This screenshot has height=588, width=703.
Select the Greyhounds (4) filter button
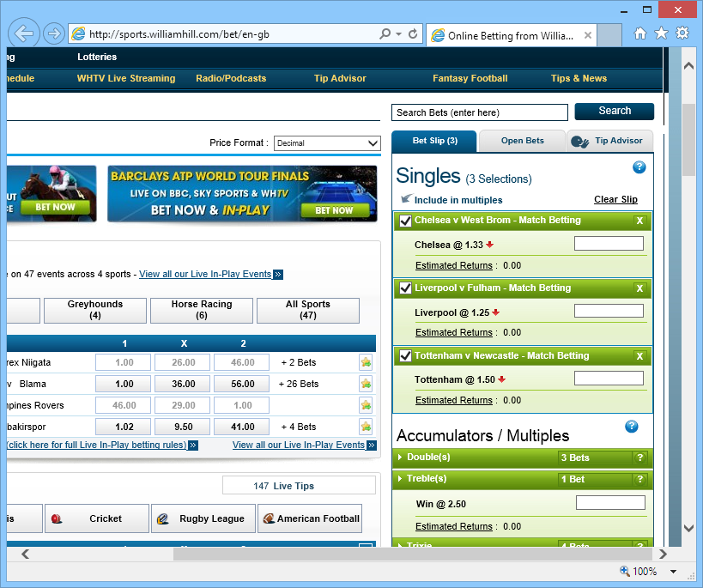(x=95, y=310)
